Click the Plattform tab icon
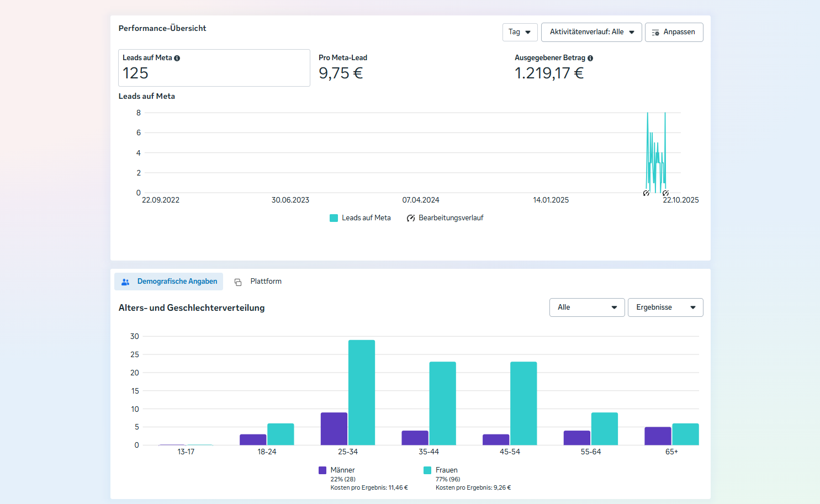 [x=238, y=282]
